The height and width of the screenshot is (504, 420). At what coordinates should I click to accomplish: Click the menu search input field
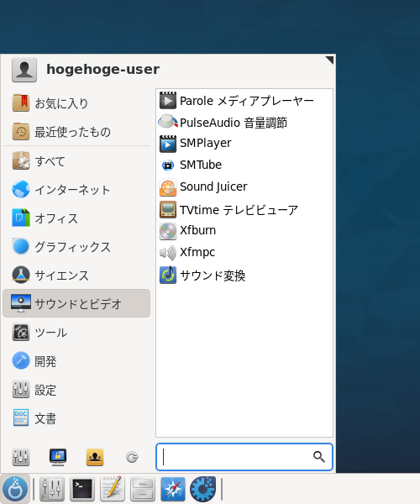(x=244, y=457)
